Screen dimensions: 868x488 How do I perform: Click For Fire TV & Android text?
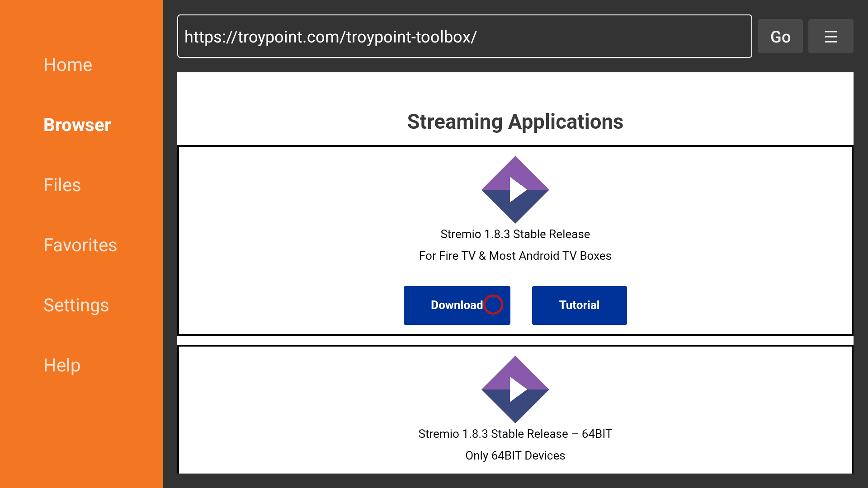pyautogui.click(x=515, y=256)
